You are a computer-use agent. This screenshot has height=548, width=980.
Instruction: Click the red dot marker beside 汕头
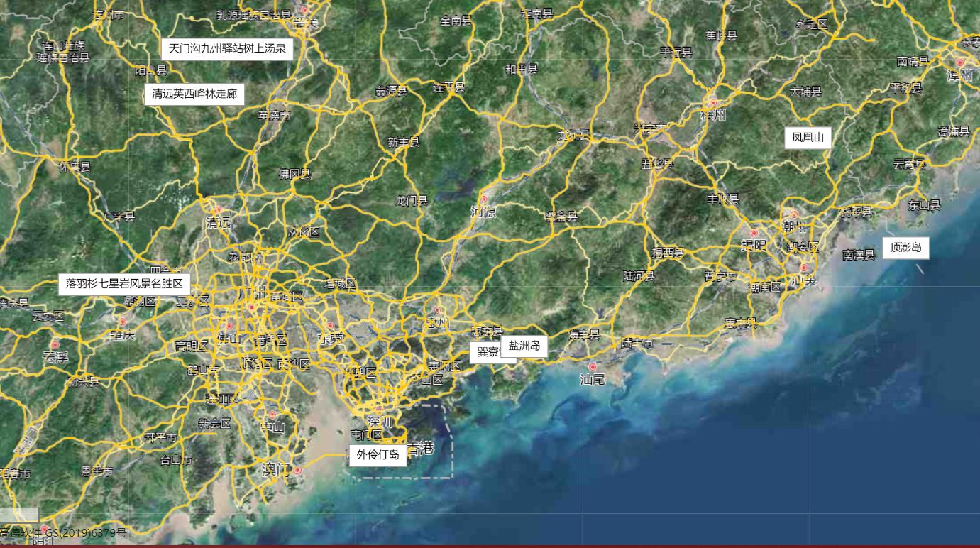804,268
